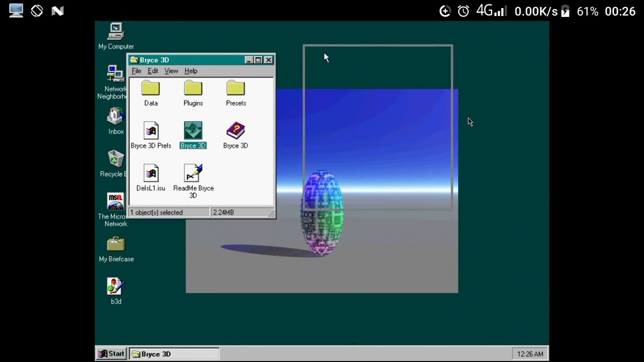This screenshot has height=362, width=644.
Task: Open the Help menu
Action: 191,71
